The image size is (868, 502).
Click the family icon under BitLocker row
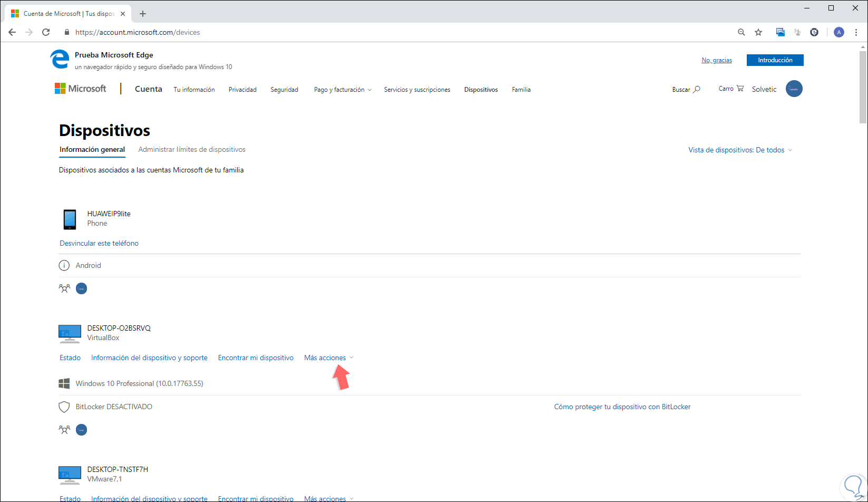pos(64,430)
